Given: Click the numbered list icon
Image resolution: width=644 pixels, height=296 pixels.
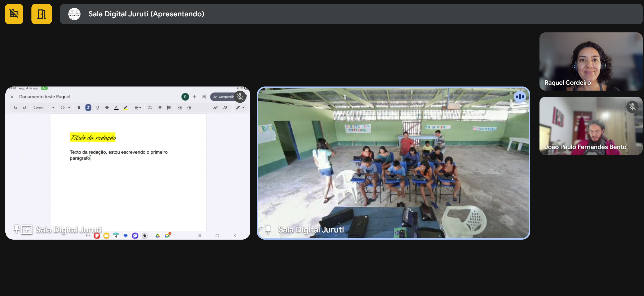Looking at the screenshot, I should click(169, 108).
